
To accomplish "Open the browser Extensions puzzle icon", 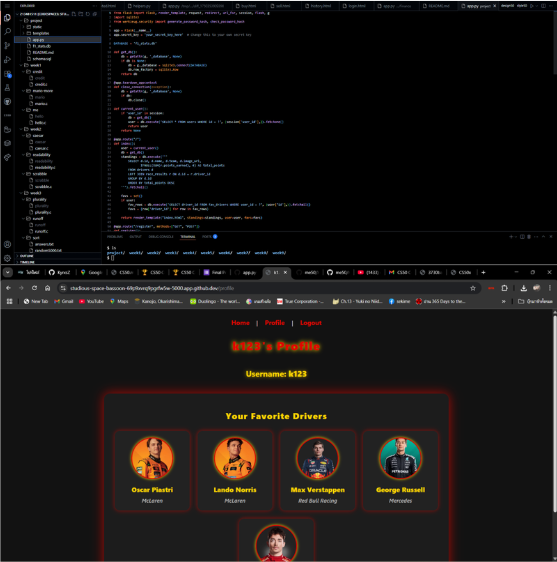I will (x=504, y=288).
